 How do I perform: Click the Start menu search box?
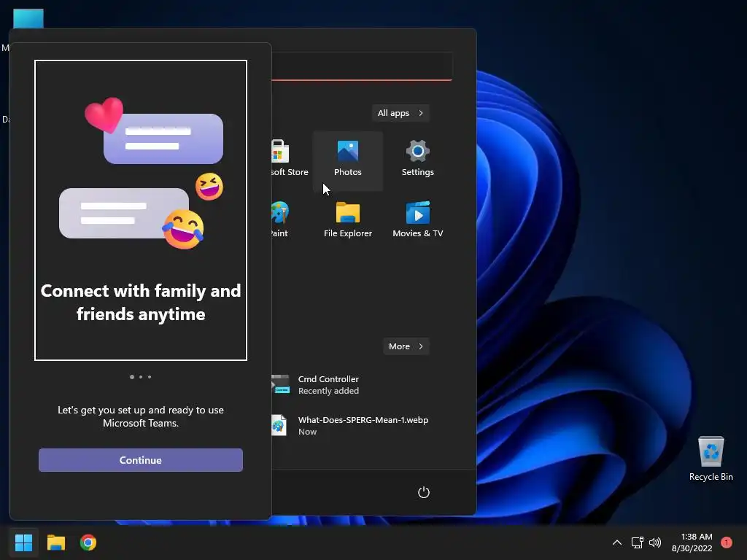361,66
